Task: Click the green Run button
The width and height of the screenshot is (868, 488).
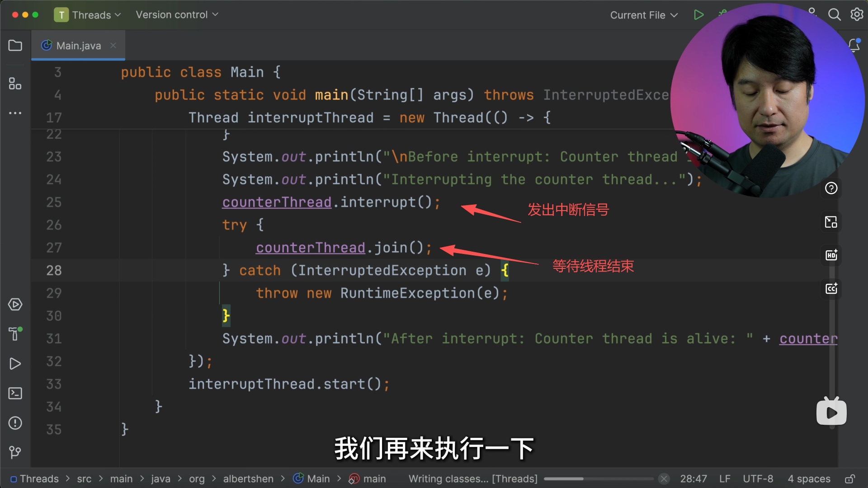Action: [698, 15]
